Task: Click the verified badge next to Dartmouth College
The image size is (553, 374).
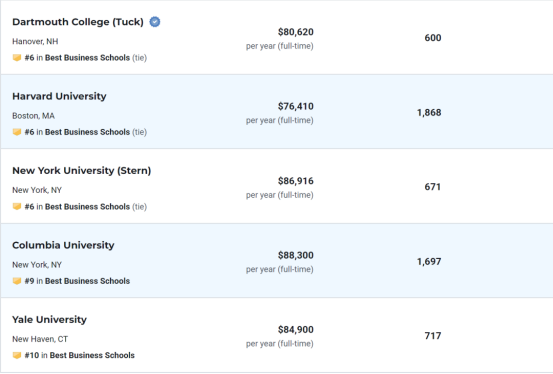Action: tap(155, 22)
